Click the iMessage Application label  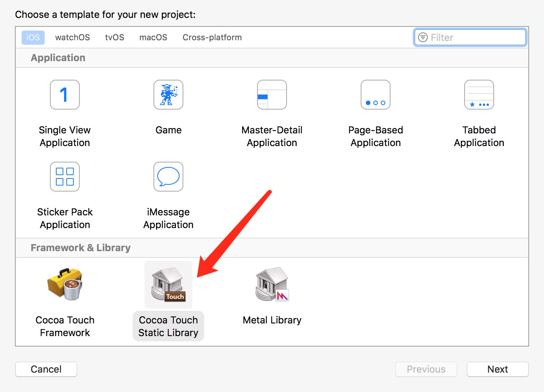pos(168,218)
